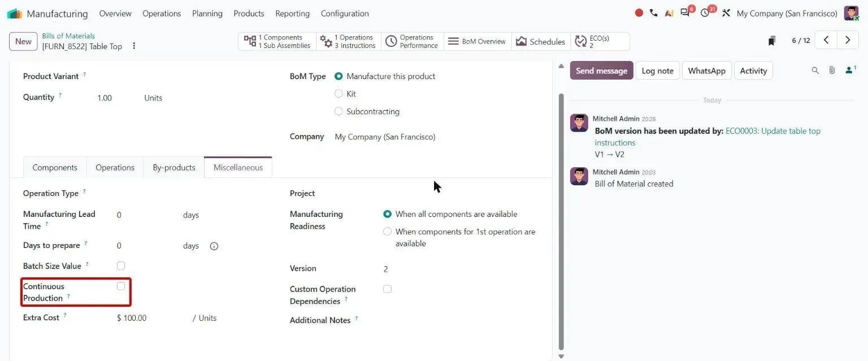868x361 pixels.
Task: Open Operations Performance smart button
Action: click(412, 41)
